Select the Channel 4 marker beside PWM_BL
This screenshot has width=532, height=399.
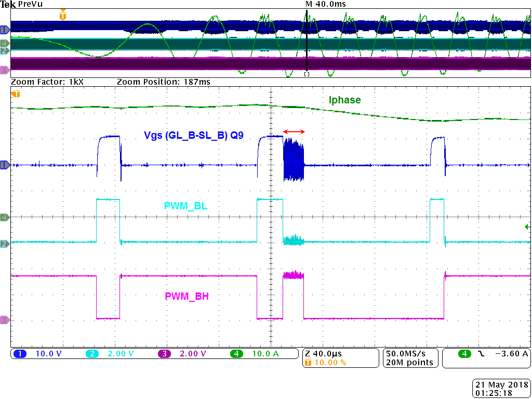click(4, 218)
